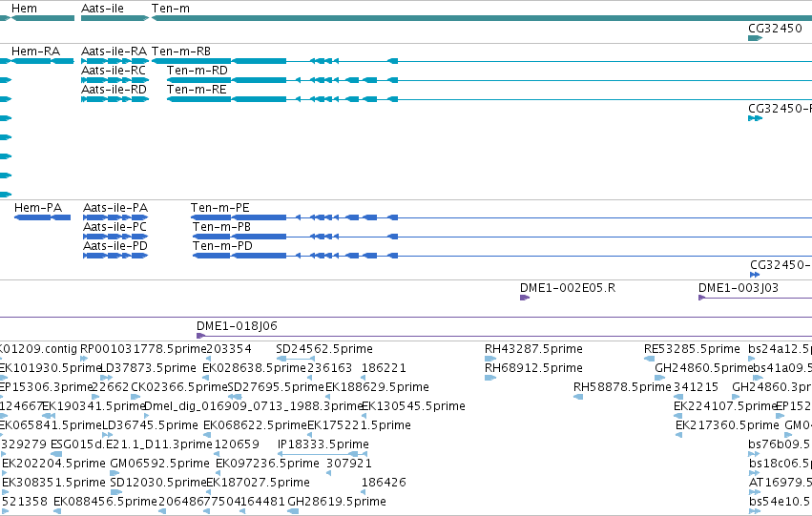Click the feature labeled 186426

(x=384, y=483)
